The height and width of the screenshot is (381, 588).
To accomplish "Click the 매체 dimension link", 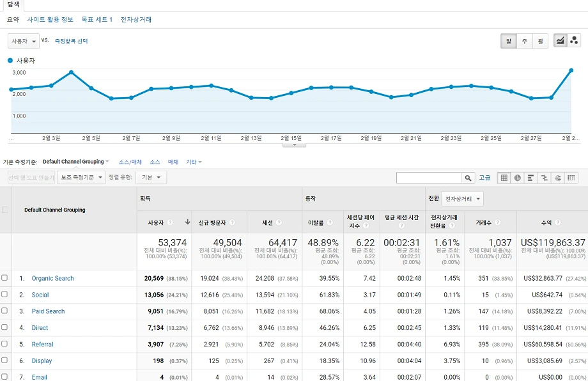I will pyautogui.click(x=173, y=162).
